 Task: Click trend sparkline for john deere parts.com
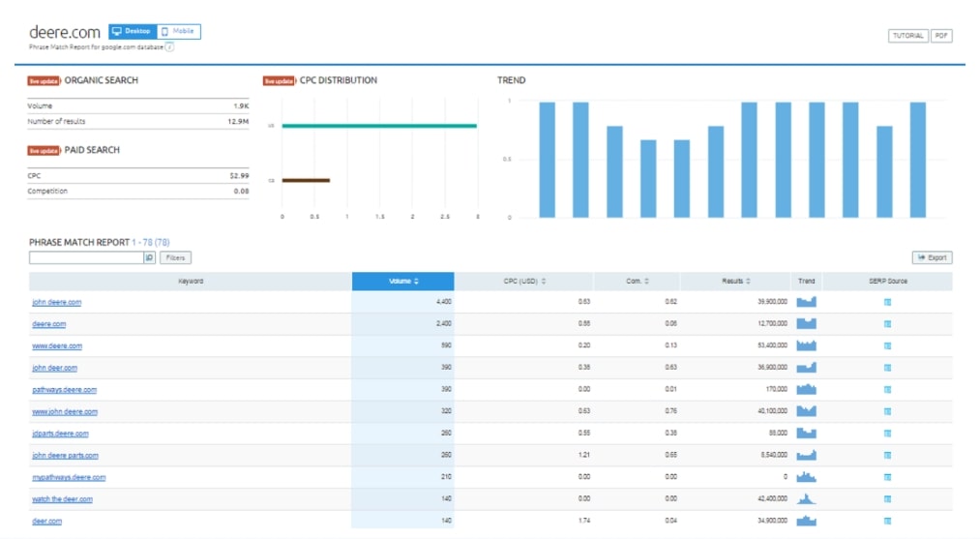click(x=806, y=455)
